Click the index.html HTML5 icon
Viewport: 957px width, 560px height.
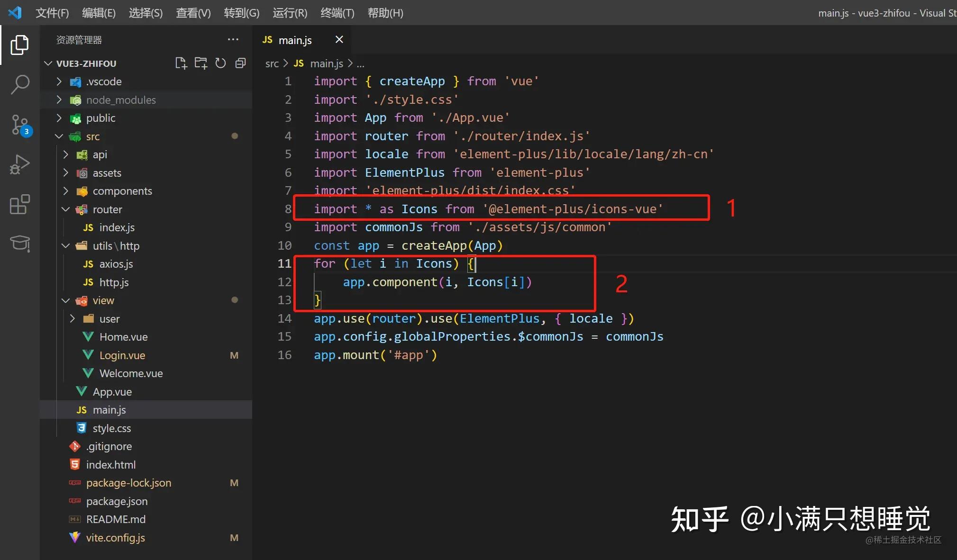75,464
